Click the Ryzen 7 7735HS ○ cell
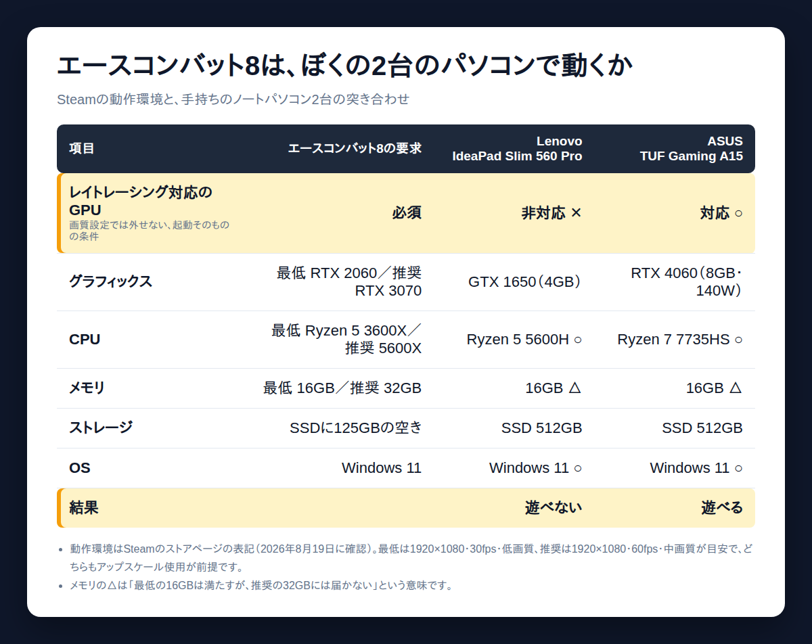Image resolution: width=812 pixels, height=644 pixels. pos(680,340)
